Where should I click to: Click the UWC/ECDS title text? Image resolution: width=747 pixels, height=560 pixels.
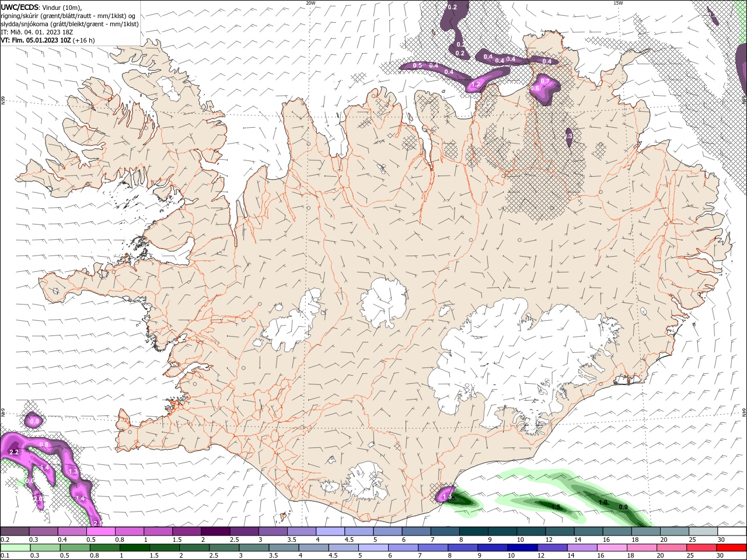[x=20, y=7]
